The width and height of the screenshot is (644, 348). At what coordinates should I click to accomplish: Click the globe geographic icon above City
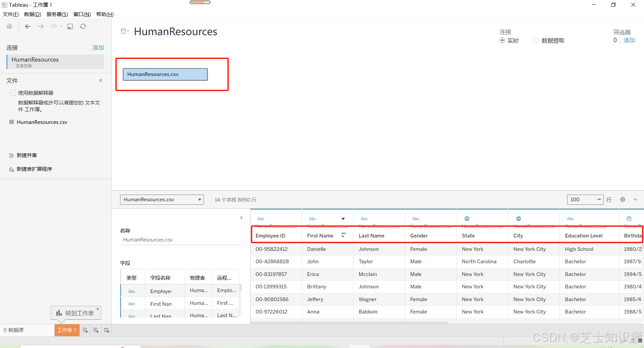pos(519,219)
